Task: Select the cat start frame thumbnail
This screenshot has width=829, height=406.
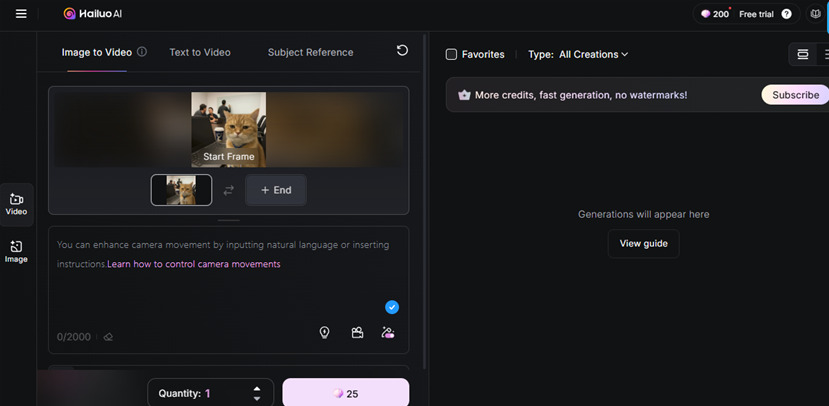Action: (x=181, y=190)
